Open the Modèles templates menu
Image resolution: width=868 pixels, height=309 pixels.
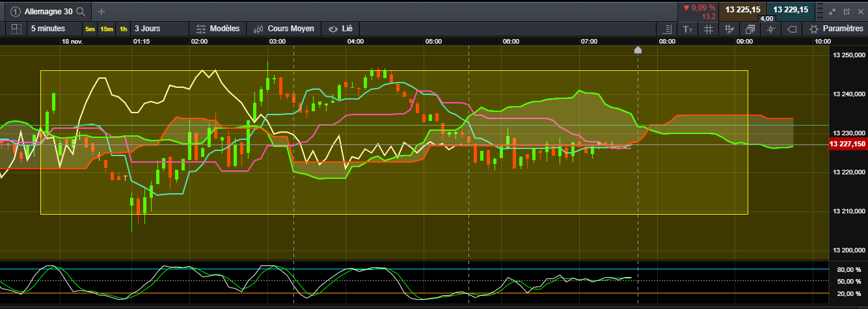[218, 29]
